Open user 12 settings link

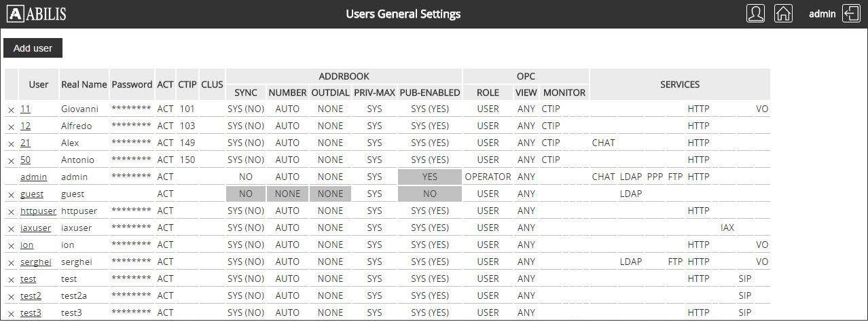point(25,126)
